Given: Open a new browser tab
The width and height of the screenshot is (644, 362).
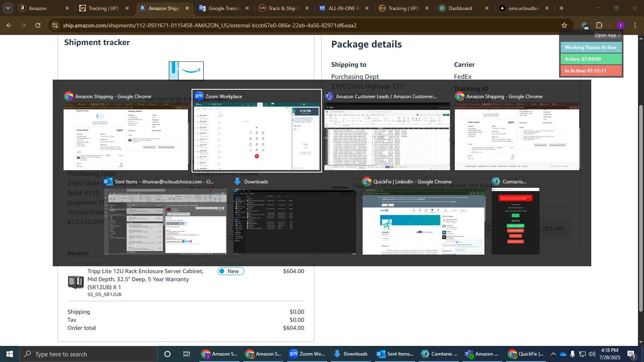Looking at the screenshot, I should coord(561,8).
